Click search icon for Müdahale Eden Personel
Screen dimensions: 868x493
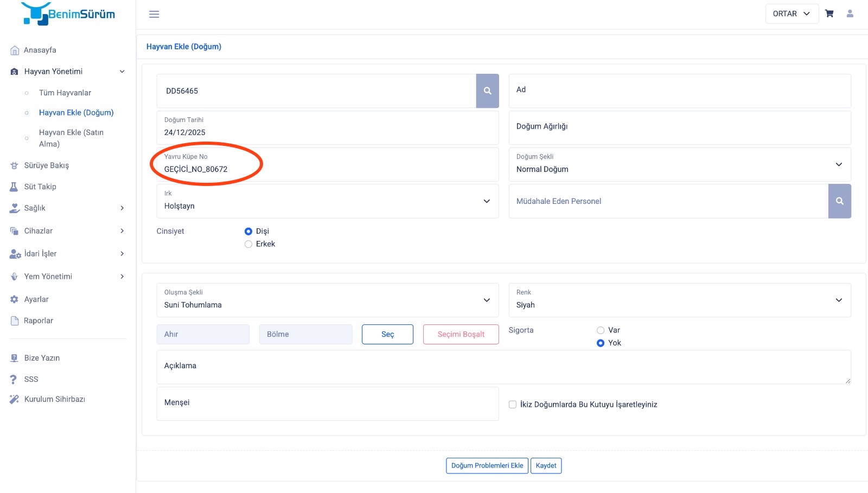pyautogui.click(x=839, y=201)
